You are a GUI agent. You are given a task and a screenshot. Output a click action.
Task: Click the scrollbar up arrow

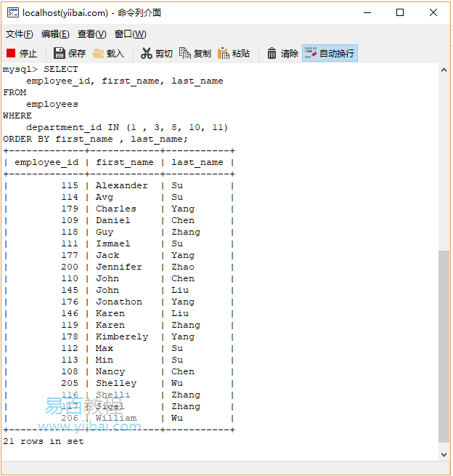444,70
